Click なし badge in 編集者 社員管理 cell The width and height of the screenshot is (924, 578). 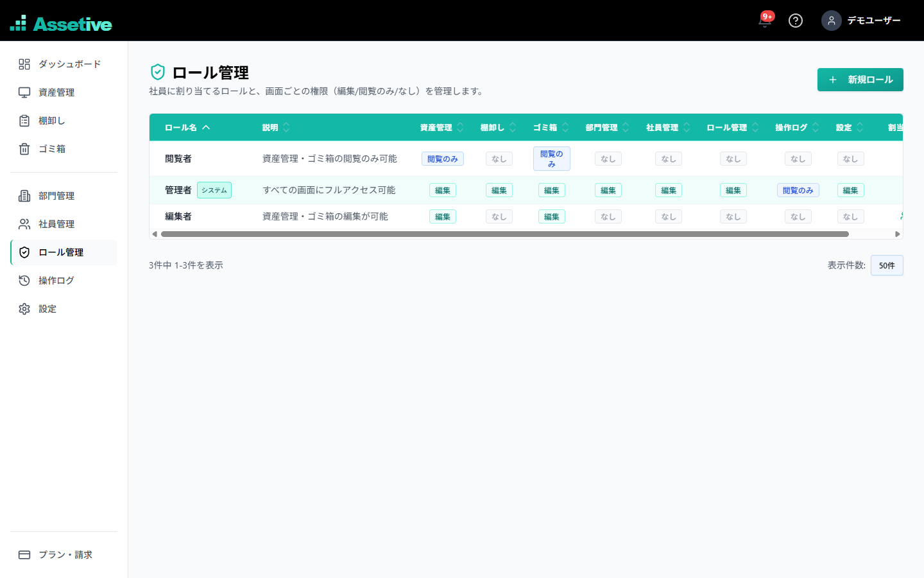[x=669, y=216]
